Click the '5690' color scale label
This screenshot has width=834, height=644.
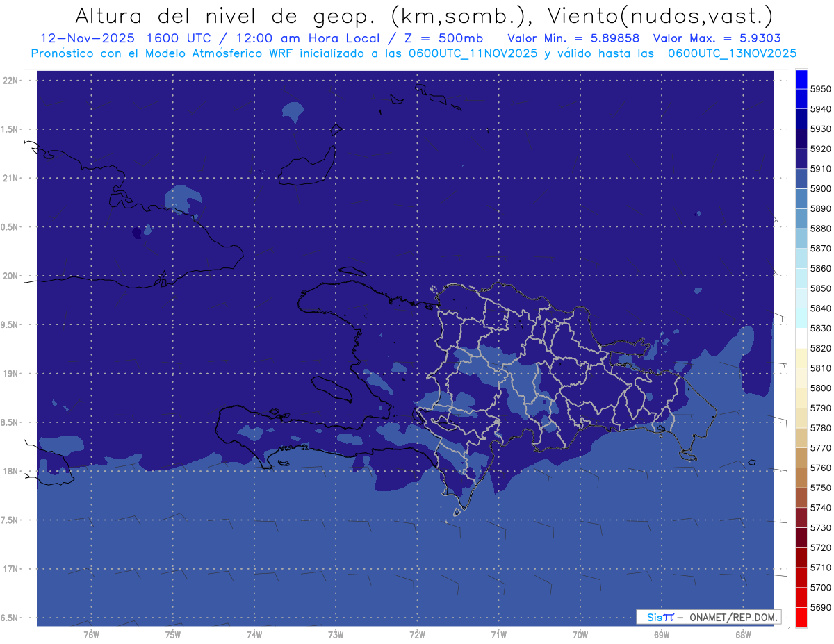(821, 607)
